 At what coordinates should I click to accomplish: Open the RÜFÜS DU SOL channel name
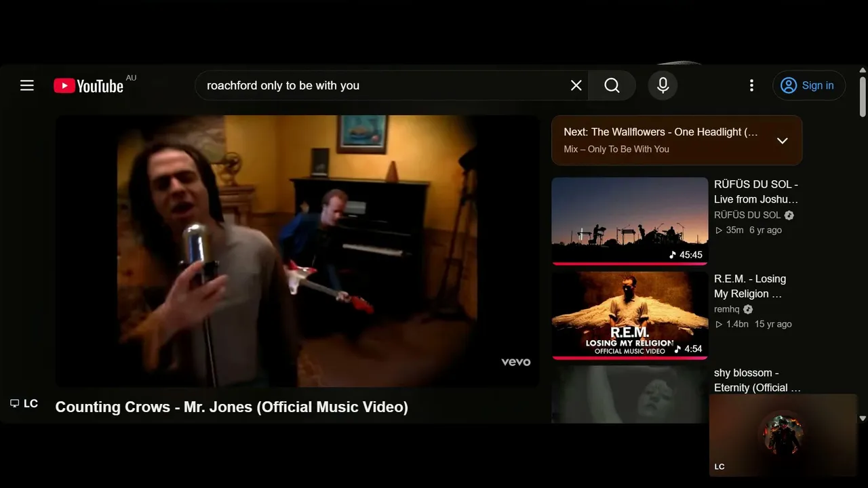747,215
